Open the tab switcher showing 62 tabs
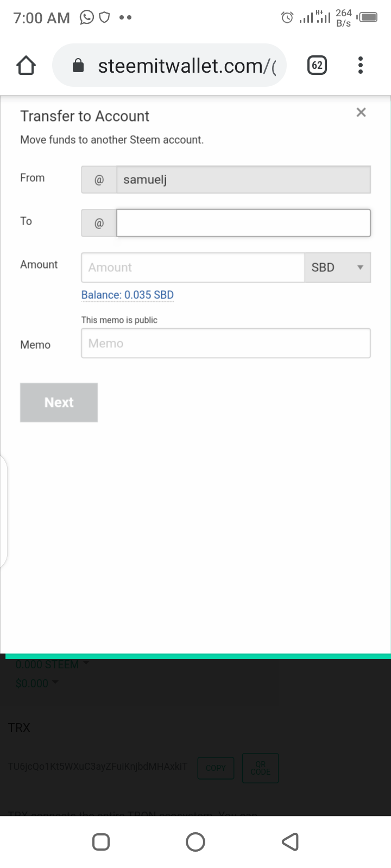 pyautogui.click(x=317, y=66)
